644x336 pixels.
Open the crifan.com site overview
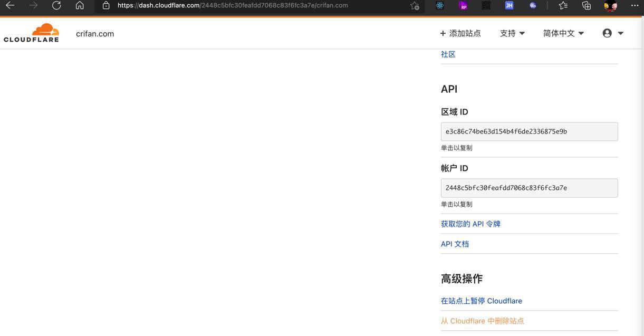click(x=95, y=34)
